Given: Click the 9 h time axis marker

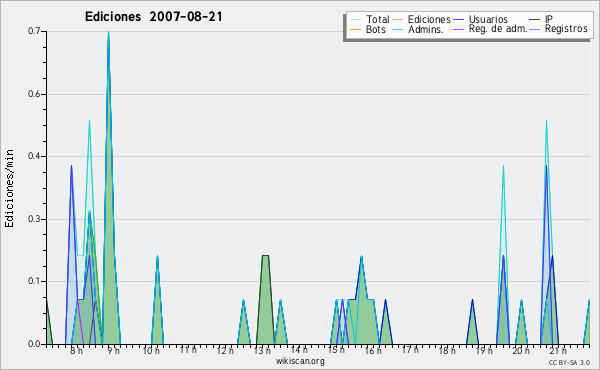Looking at the screenshot, I should pyautogui.click(x=114, y=350).
